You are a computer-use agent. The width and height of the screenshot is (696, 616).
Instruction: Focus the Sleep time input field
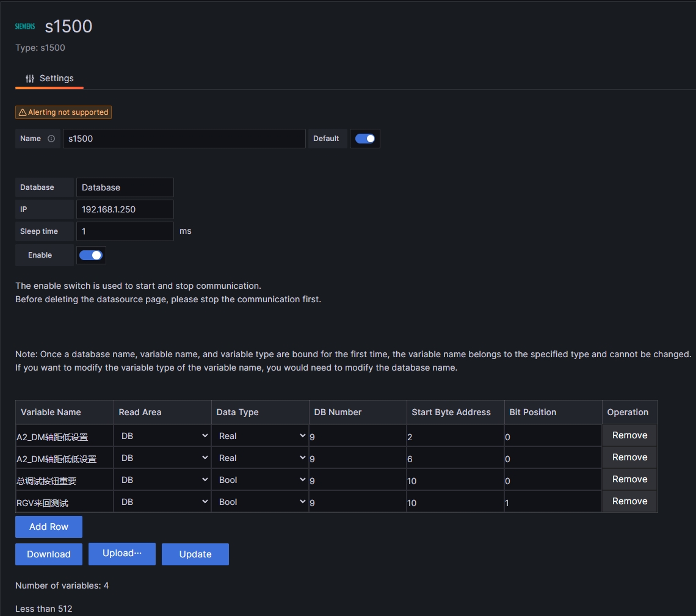tap(125, 231)
